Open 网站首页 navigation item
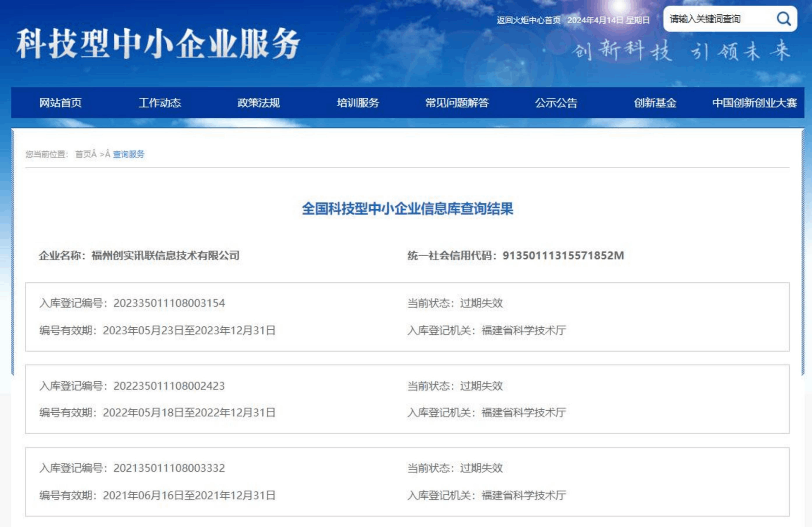Viewport: 812px width, 527px height. (x=60, y=103)
